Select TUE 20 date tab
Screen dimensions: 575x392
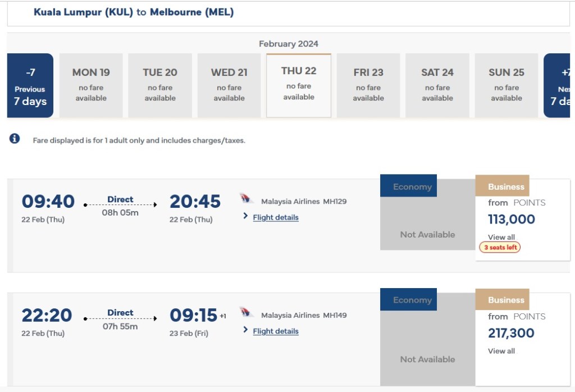click(160, 86)
